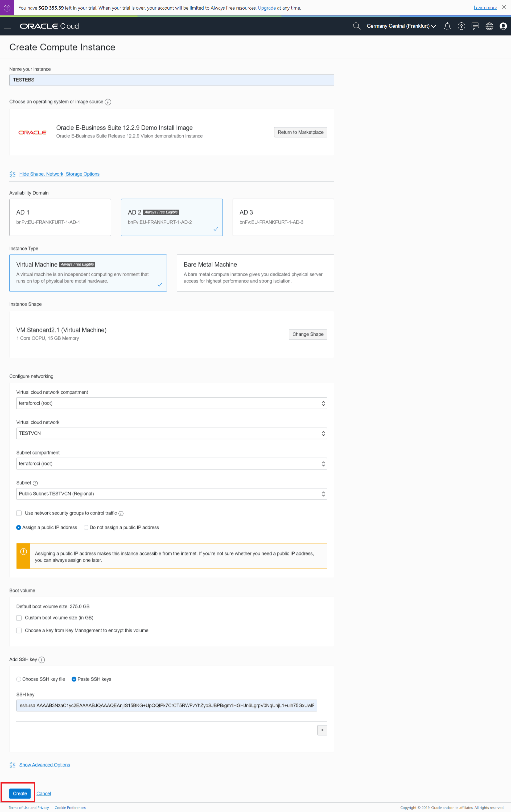Open the language globe icon

click(x=489, y=26)
